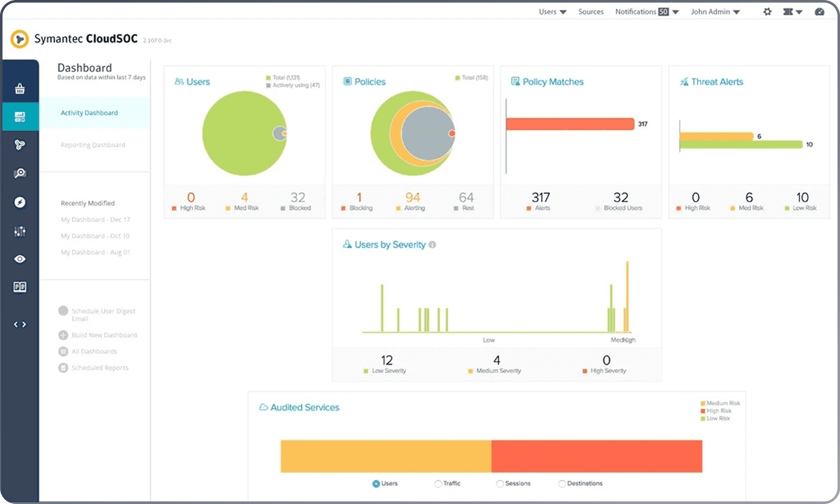840x504 pixels.
Task: Open the gear settings icon in top bar
Action: [x=767, y=12]
